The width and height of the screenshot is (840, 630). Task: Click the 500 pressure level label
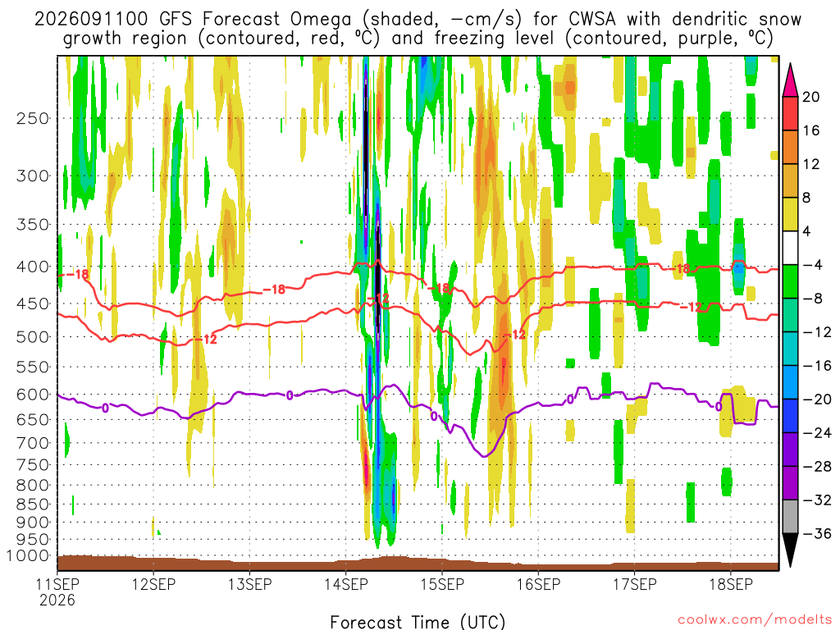click(x=33, y=337)
